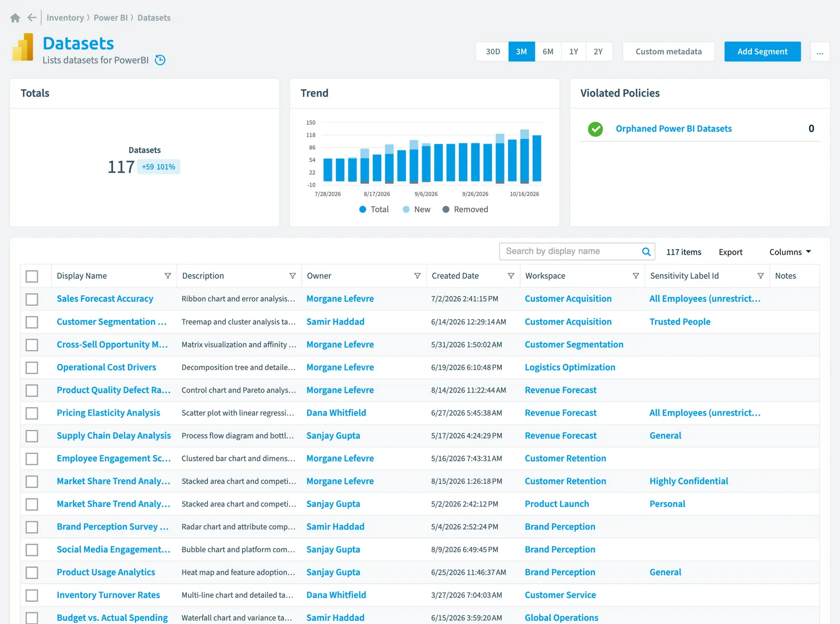
Task: Open the Owner column filter
Action: tap(417, 276)
